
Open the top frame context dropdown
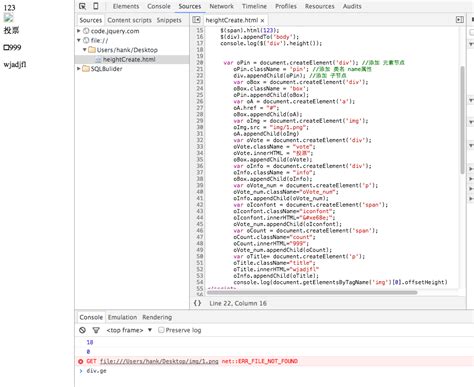(x=129, y=330)
